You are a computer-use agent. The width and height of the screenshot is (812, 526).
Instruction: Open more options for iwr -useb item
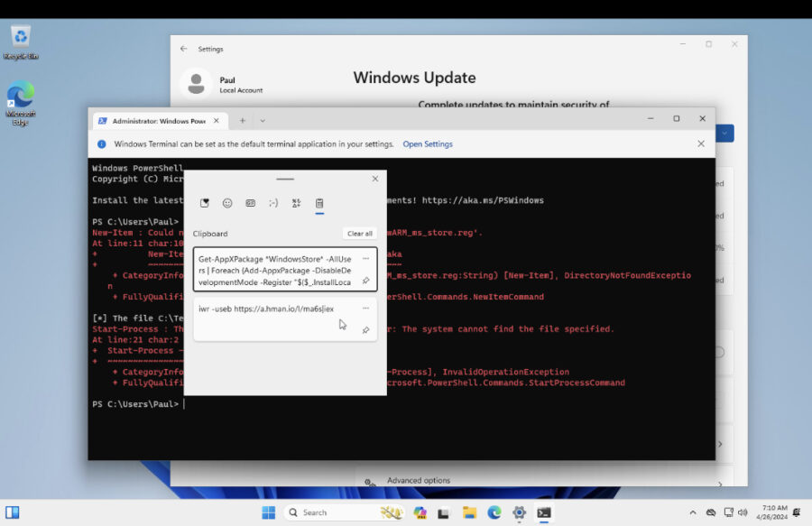[365, 308]
